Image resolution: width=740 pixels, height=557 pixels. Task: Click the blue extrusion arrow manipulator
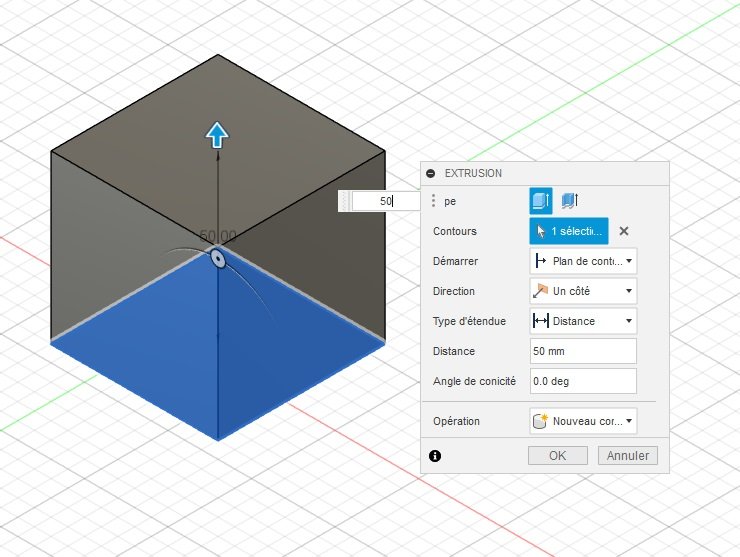217,135
